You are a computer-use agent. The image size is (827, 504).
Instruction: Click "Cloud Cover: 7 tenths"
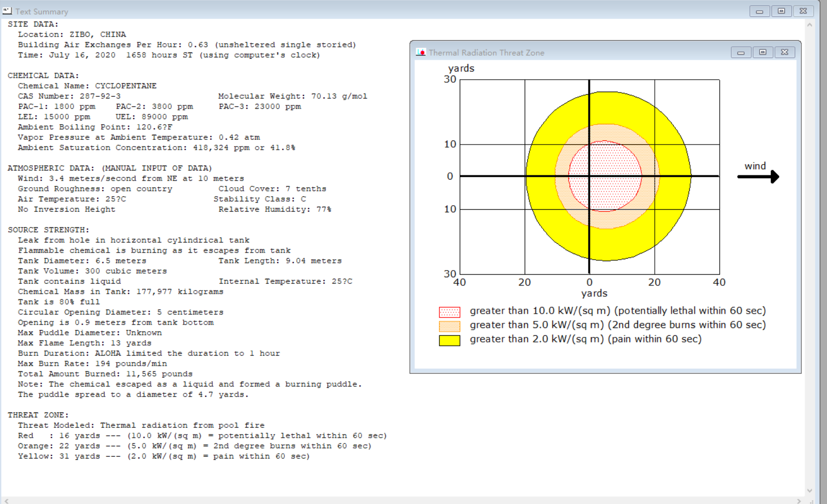pyautogui.click(x=273, y=189)
